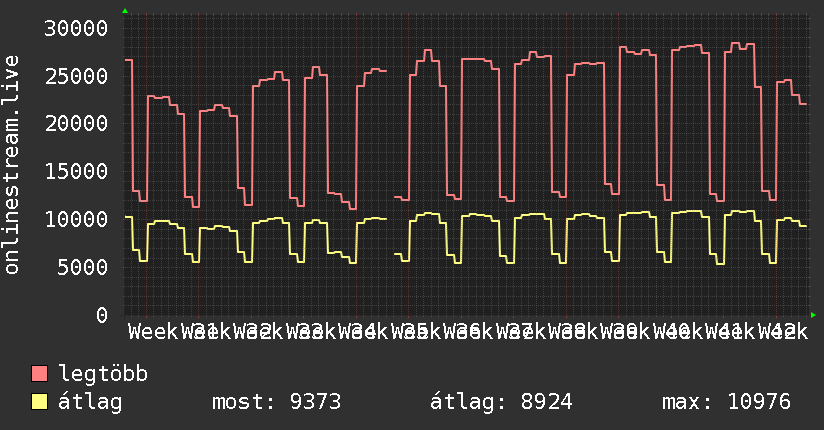Click the átlag: 8924 average value
This screenshot has width=824, height=430.
pyautogui.click(x=501, y=402)
